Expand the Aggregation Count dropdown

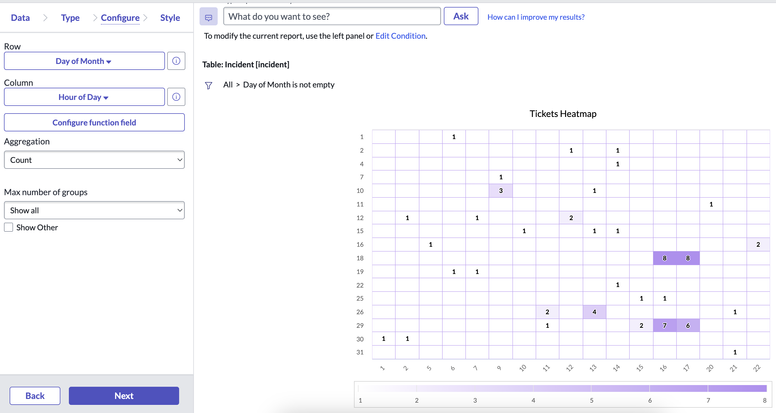click(x=94, y=160)
